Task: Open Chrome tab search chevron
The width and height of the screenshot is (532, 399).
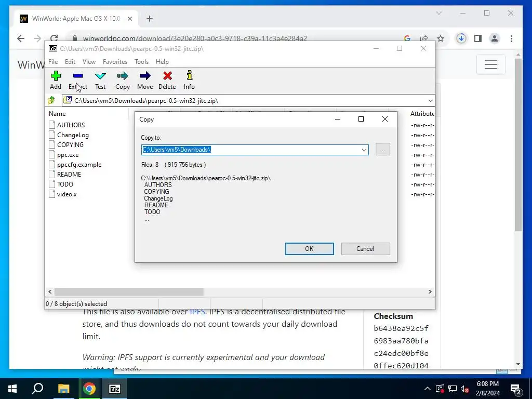Action: [438, 13]
